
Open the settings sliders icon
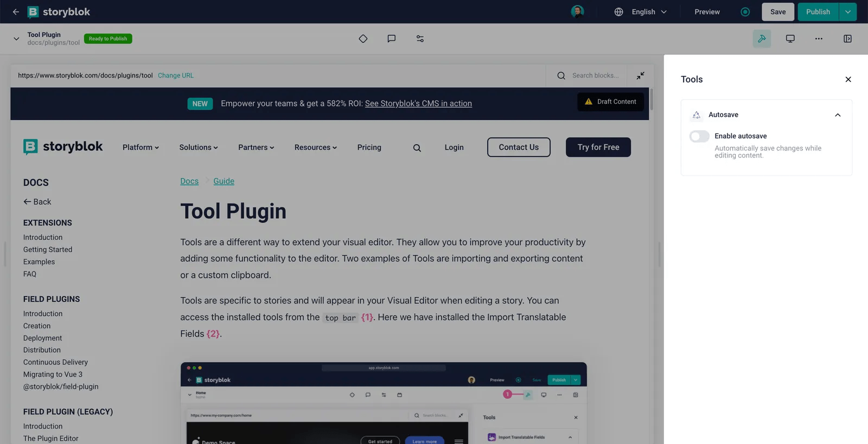420,39
